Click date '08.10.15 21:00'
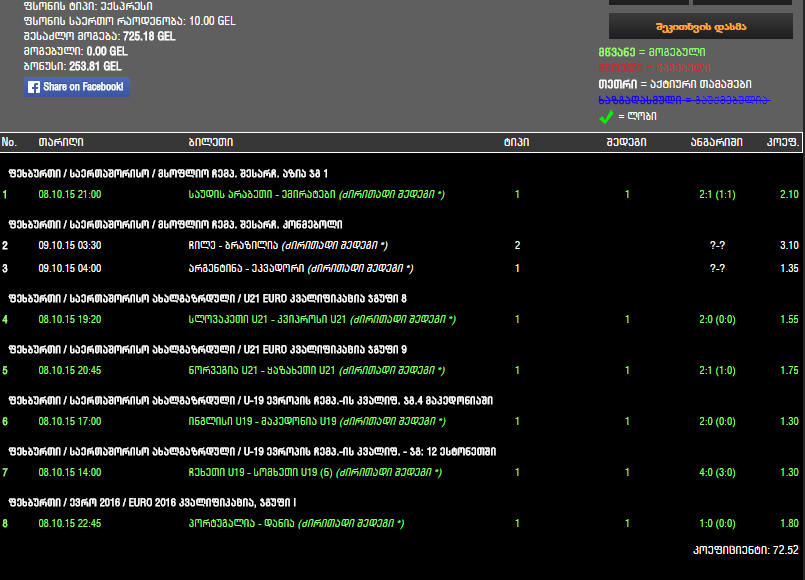Viewport: 805px width, 580px height. point(70,195)
